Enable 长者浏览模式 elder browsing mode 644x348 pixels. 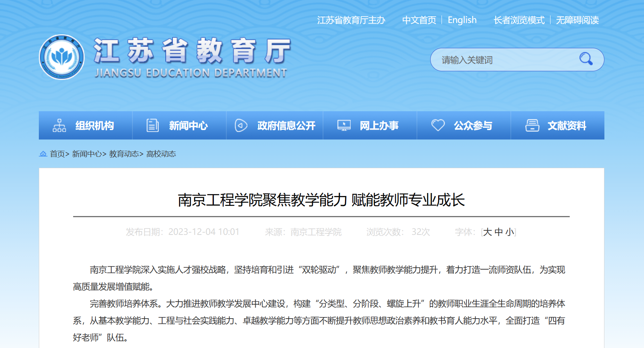[519, 20]
